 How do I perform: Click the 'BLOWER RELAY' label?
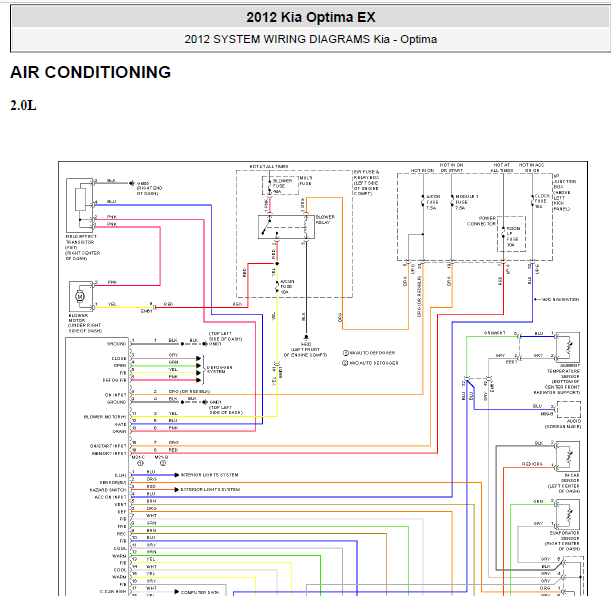[325, 220]
